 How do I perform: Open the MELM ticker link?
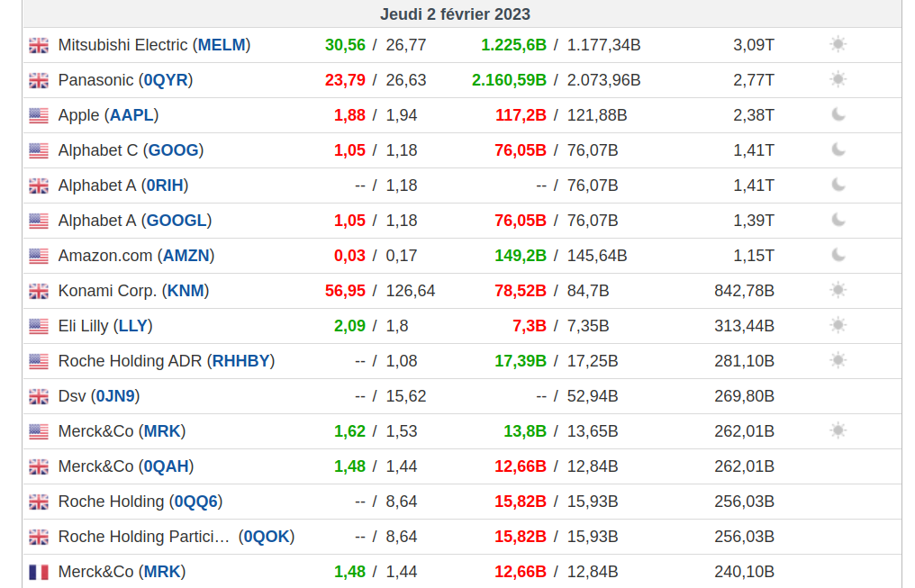pos(222,45)
